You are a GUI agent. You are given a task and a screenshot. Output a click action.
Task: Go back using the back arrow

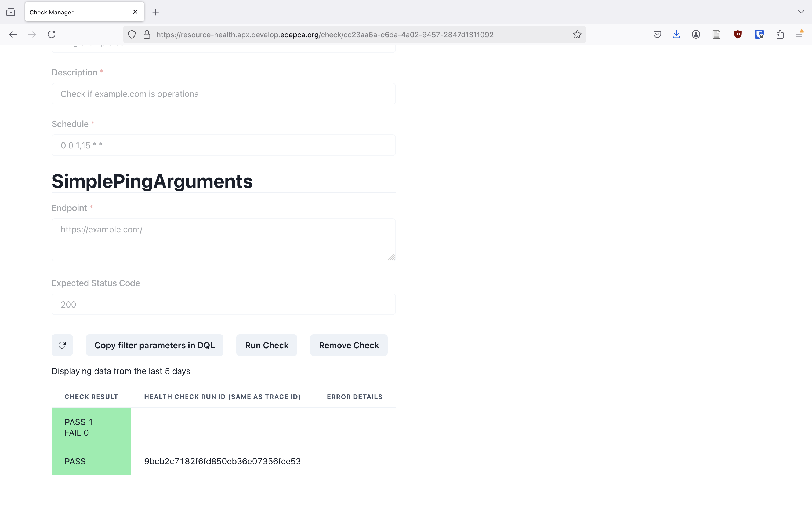(x=13, y=34)
